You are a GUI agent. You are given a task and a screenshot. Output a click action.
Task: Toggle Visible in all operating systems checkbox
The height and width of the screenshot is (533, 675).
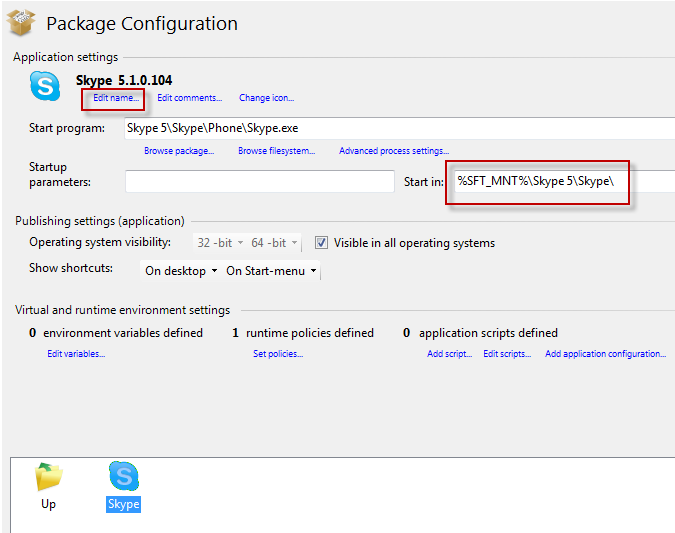[x=322, y=243]
